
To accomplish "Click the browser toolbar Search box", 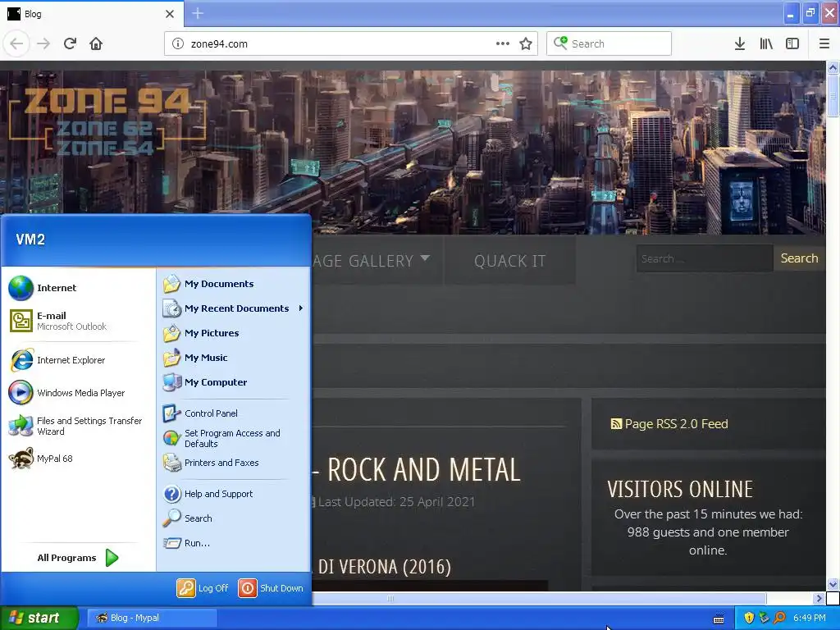I will (x=609, y=43).
